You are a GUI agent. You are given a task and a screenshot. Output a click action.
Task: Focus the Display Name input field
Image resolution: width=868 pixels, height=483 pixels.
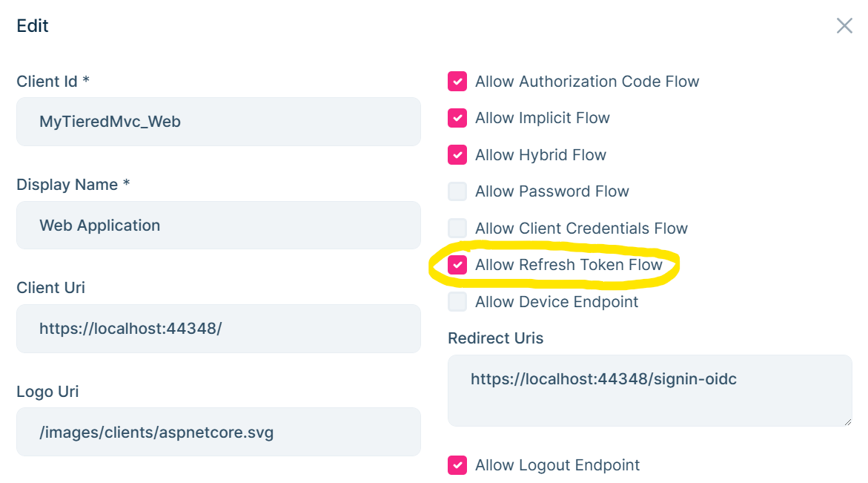[x=218, y=225]
